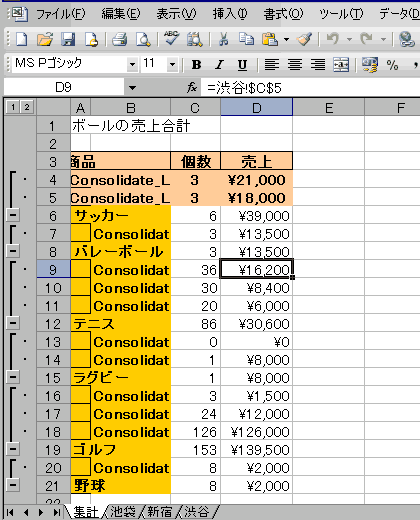Open the Name Box dropdown arrow
The image size is (420, 520).
[x=132, y=88]
